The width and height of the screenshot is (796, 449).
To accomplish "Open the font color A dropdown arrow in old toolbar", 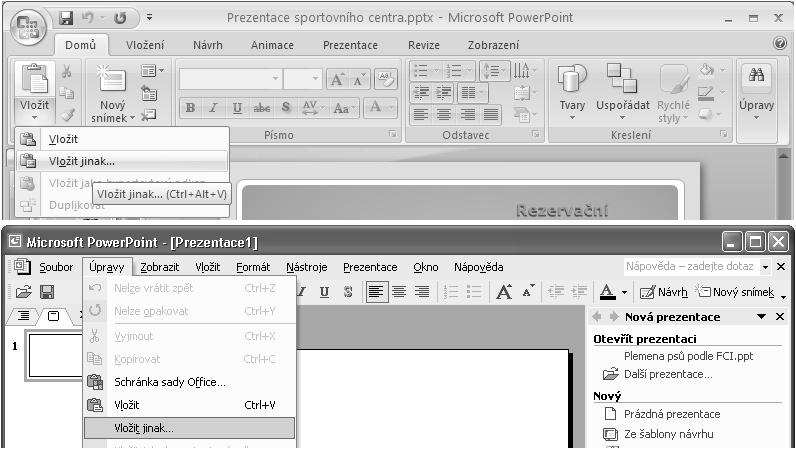I will [624, 293].
